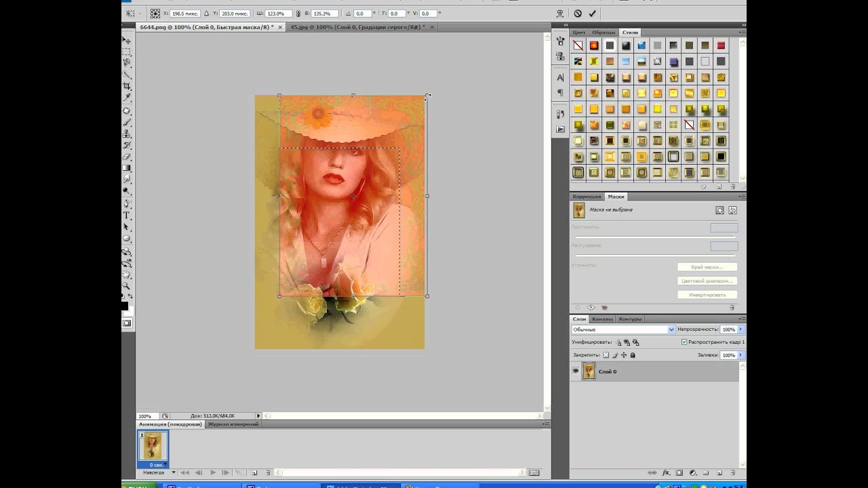
Task: Toggle Распространить кадр 1 checkbox
Action: coord(684,342)
